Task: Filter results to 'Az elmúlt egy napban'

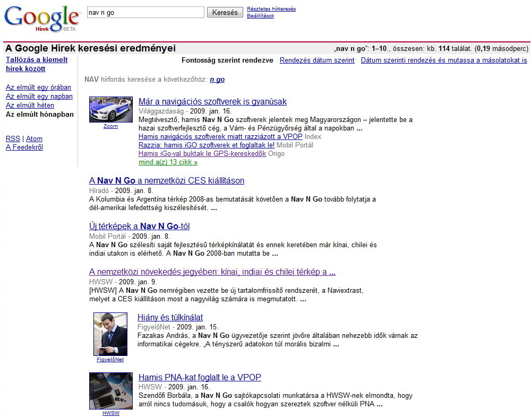Action: (39, 97)
